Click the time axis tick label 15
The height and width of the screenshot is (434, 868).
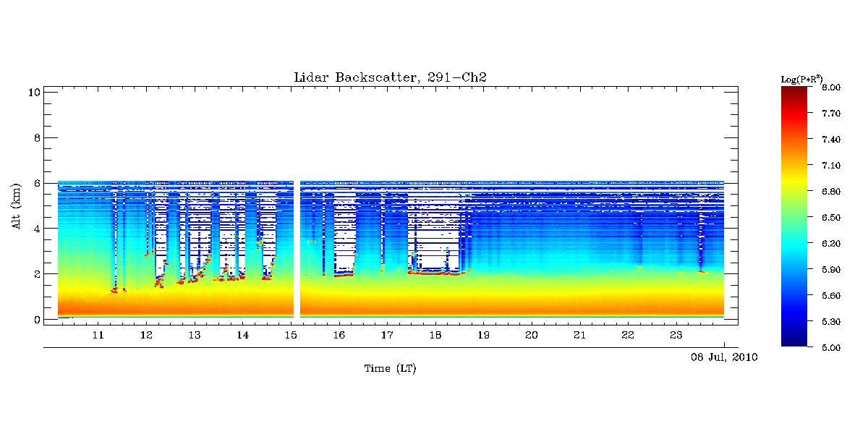pos(291,336)
